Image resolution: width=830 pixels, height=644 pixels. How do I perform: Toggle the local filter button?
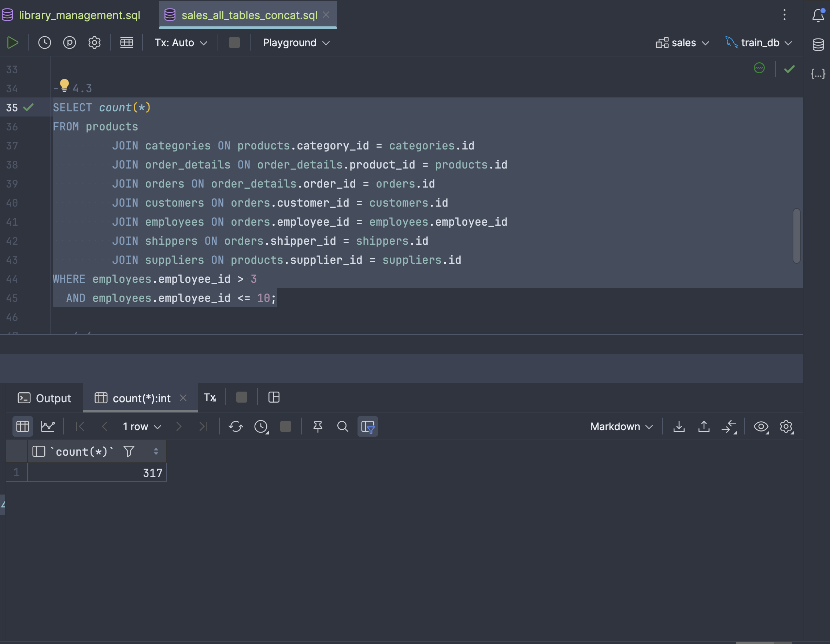(367, 426)
